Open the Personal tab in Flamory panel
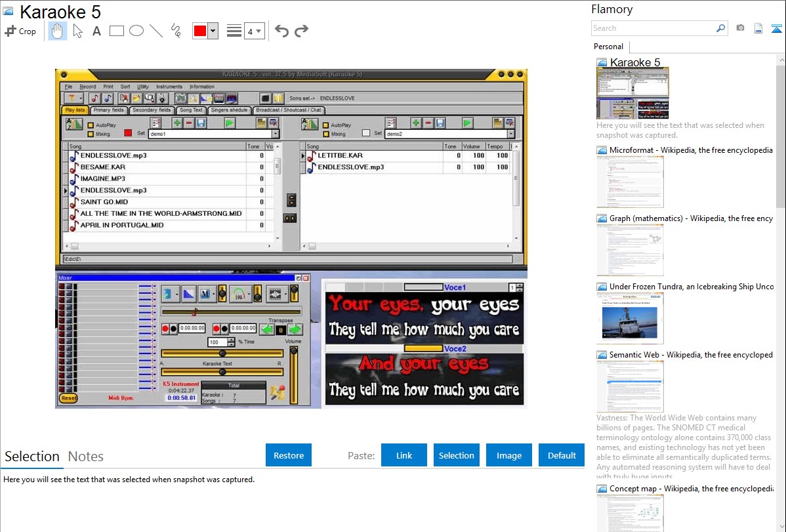Screen dimensions: 786x532 pos(608,47)
